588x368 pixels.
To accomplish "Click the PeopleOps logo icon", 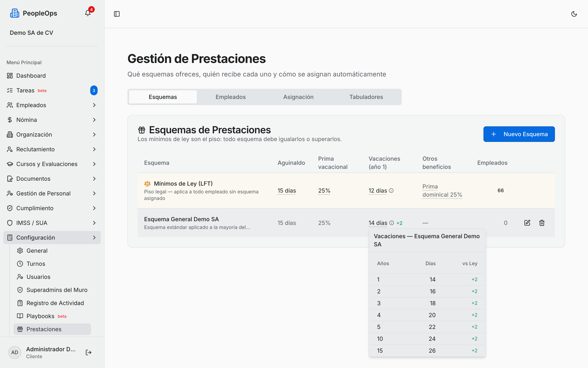I will pyautogui.click(x=14, y=13).
